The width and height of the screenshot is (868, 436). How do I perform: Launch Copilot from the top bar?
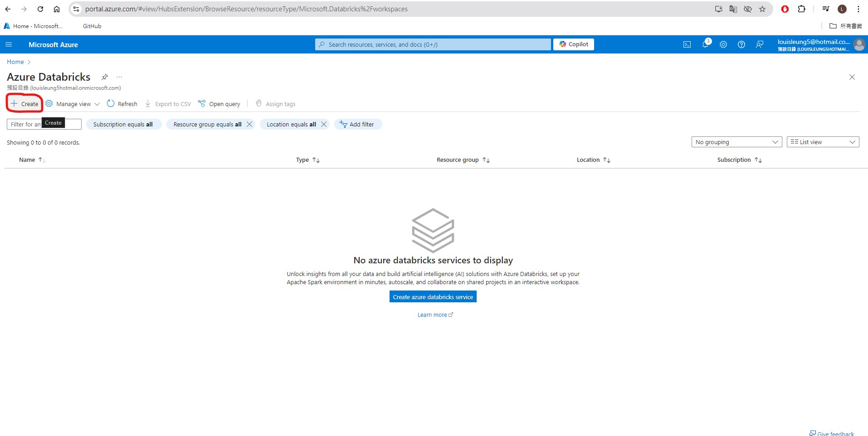[573, 44]
